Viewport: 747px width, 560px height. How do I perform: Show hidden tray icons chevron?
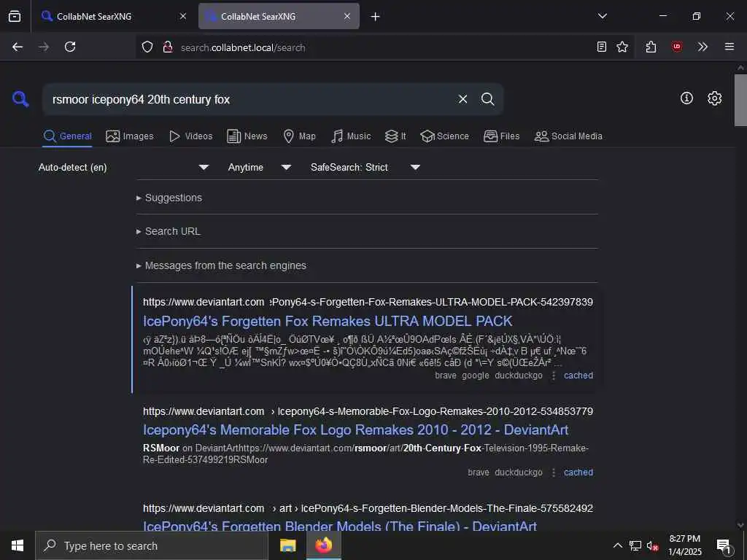617,545
